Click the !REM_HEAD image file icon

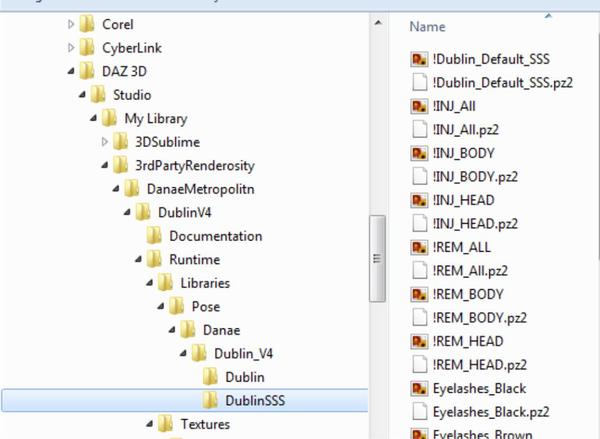[x=419, y=342]
